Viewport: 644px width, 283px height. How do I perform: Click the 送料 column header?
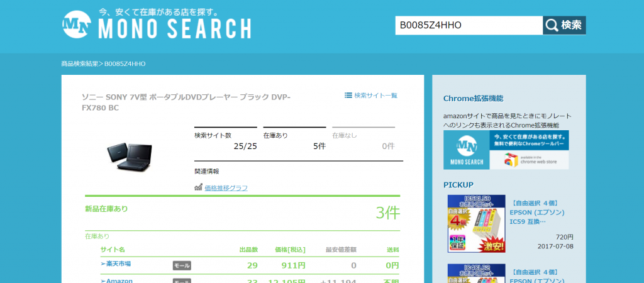pos(392,250)
